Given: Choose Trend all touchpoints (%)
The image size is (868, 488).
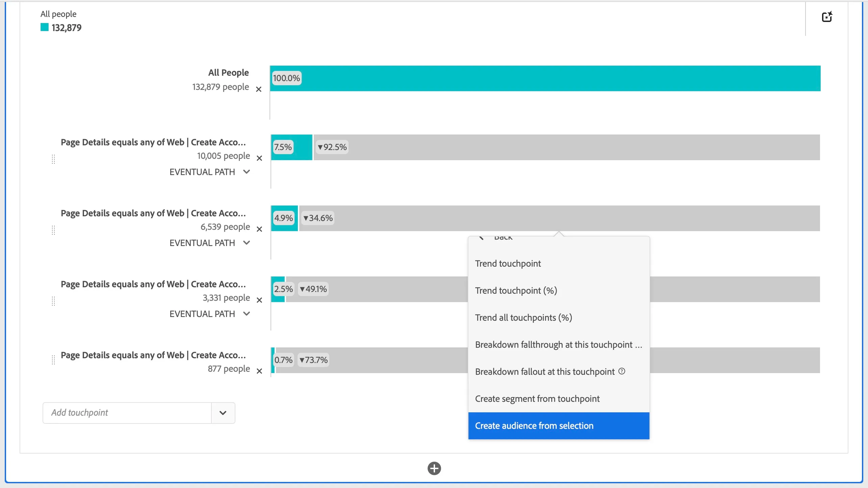Looking at the screenshot, I should pyautogui.click(x=559, y=318).
